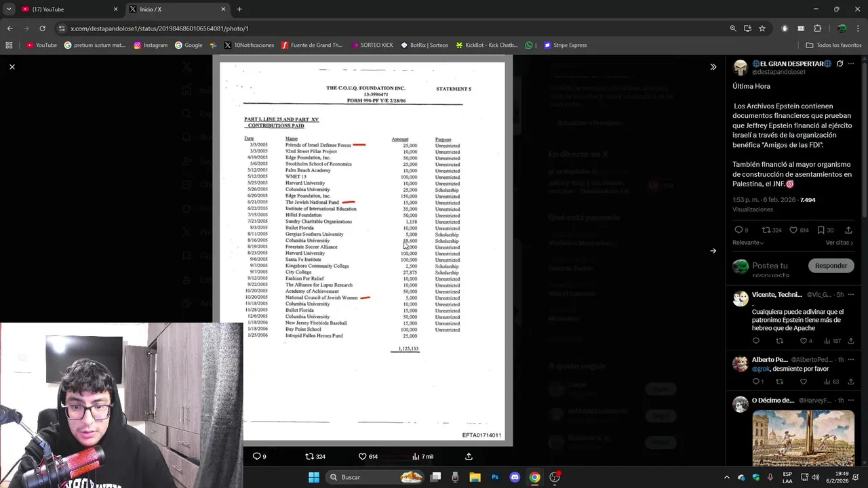Repost Vicente's comment
This screenshot has height=488, width=868.
[x=779, y=341]
